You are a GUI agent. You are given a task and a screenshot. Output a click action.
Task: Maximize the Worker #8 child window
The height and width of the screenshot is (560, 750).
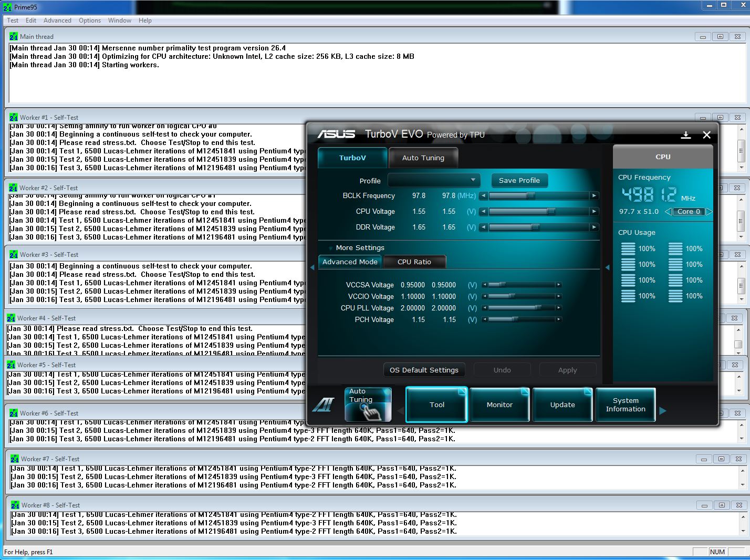pyautogui.click(x=722, y=505)
